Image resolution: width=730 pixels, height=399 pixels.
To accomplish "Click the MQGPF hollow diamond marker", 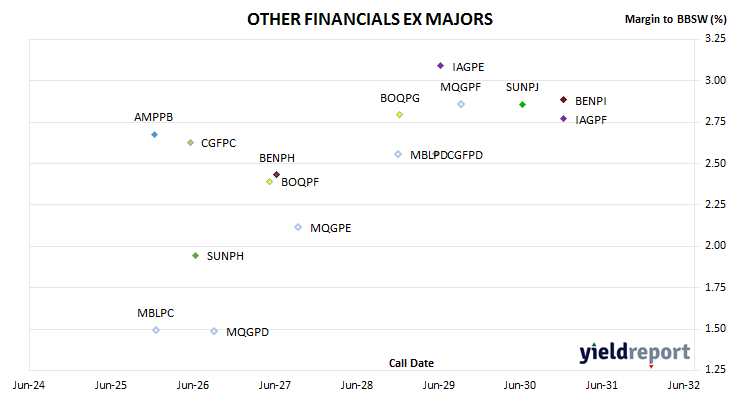I will coord(461,104).
